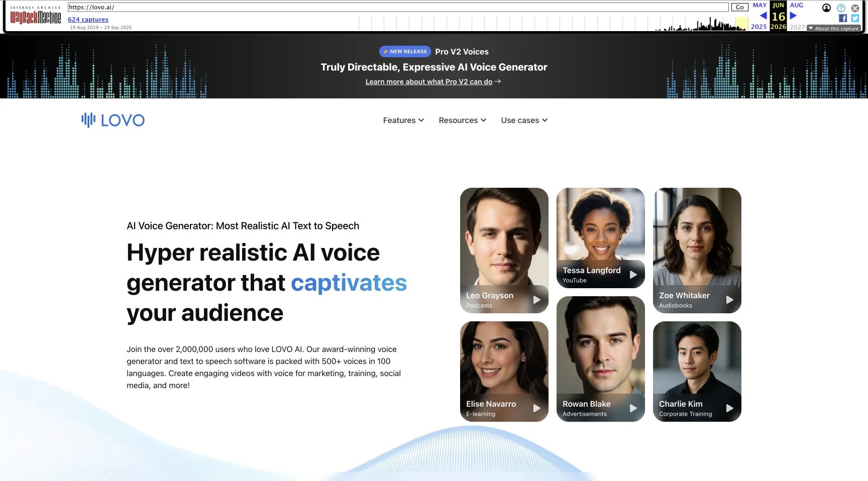Image resolution: width=868 pixels, height=481 pixels.
Task: Open the 624 captures link
Action: (88, 20)
